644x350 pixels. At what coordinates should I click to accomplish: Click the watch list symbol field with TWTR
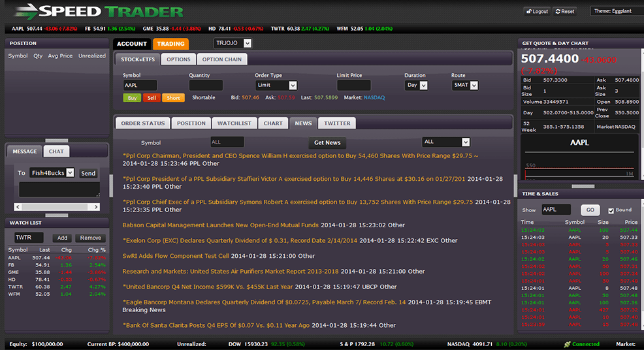coord(29,238)
